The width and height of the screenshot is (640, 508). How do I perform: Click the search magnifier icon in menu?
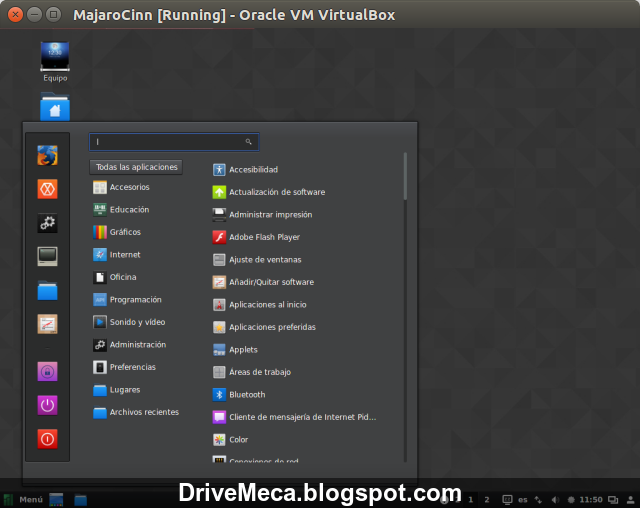[x=248, y=142]
